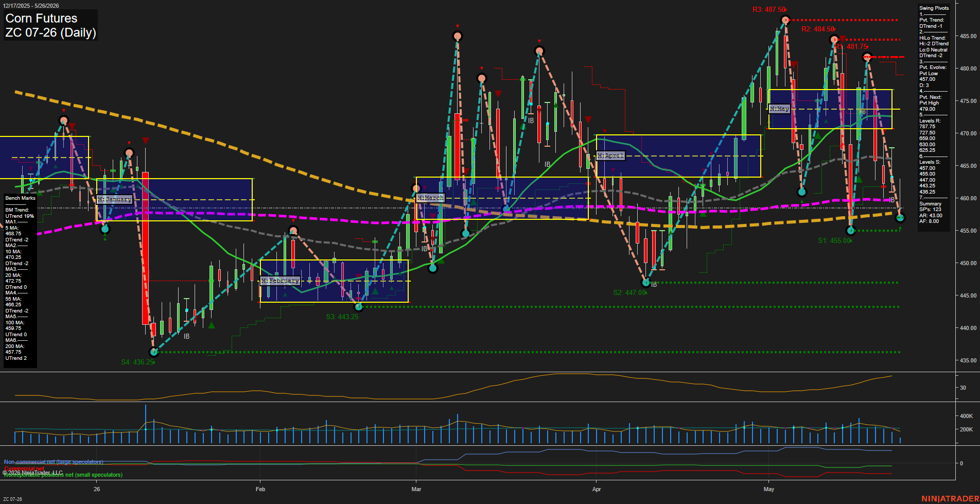Click the 55 MA: 466.25 benchmark entry

(13, 302)
